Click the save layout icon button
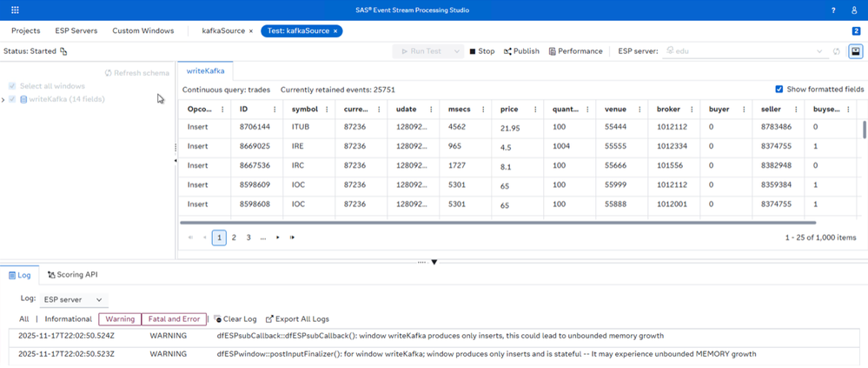Viewport: 868px width, 368px height. pyautogui.click(x=856, y=51)
